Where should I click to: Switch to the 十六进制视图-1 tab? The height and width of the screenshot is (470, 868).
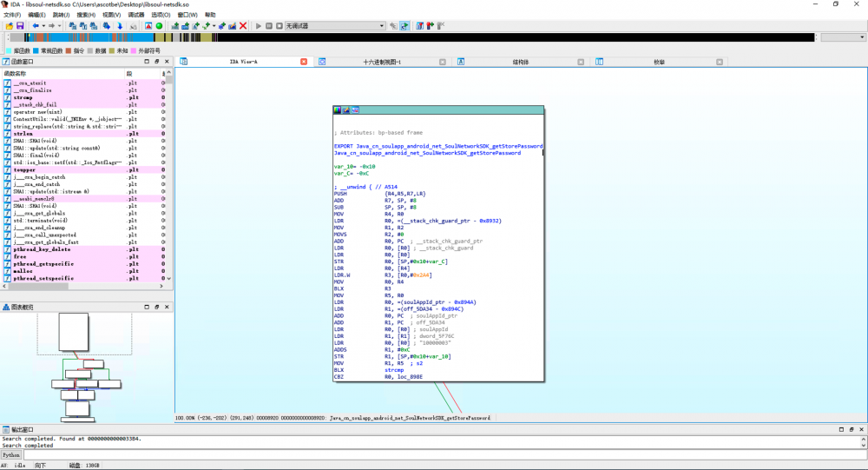pyautogui.click(x=382, y=62)
